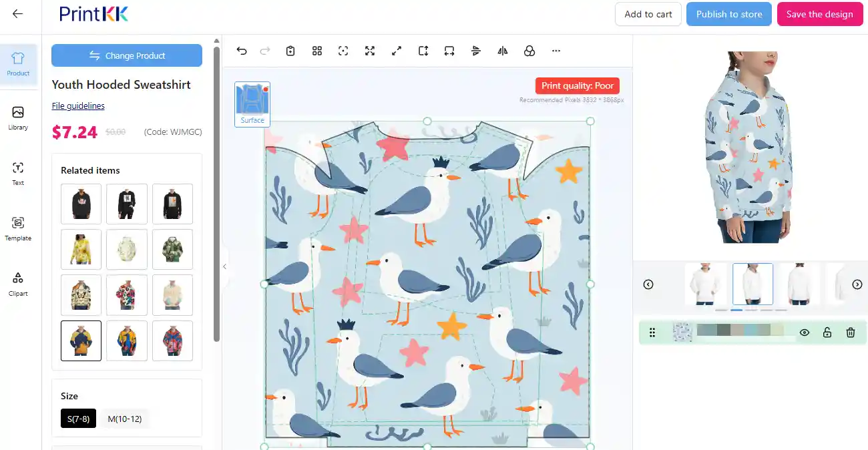The width and height of the screenshot is (868, 450).
Task: Open the File guidelines link
Action: coord(78,105)
